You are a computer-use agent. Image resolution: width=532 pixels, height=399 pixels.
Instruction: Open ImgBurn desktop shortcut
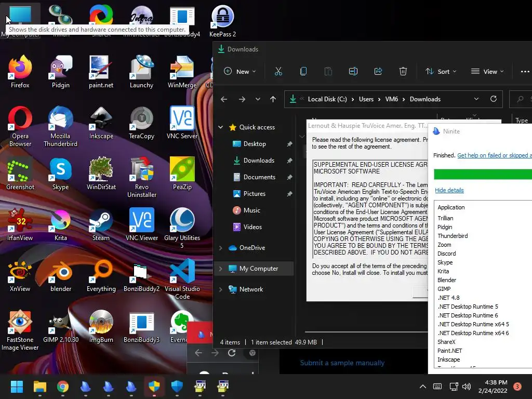[x=101, y=326]
